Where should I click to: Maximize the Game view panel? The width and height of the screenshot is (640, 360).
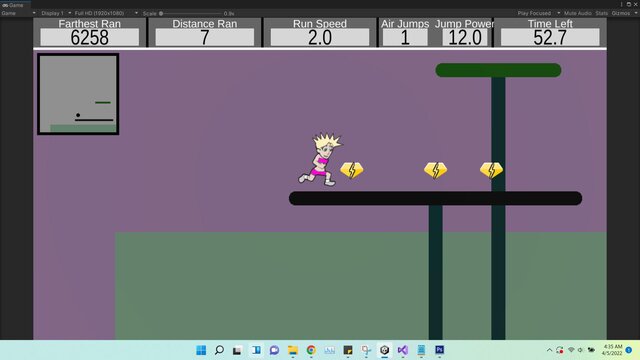629,4
